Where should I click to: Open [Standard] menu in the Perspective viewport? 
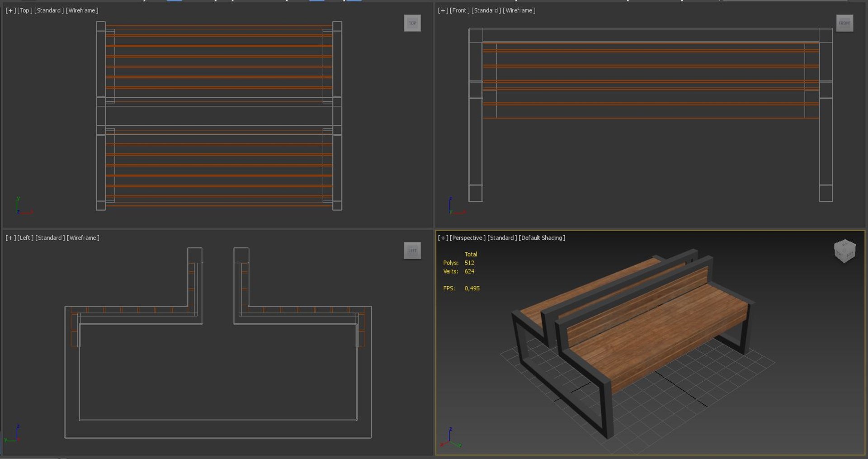coord(502,238)
